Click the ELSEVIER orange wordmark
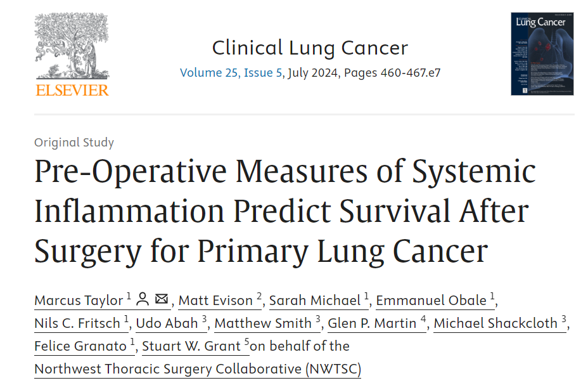 [72, 90]
